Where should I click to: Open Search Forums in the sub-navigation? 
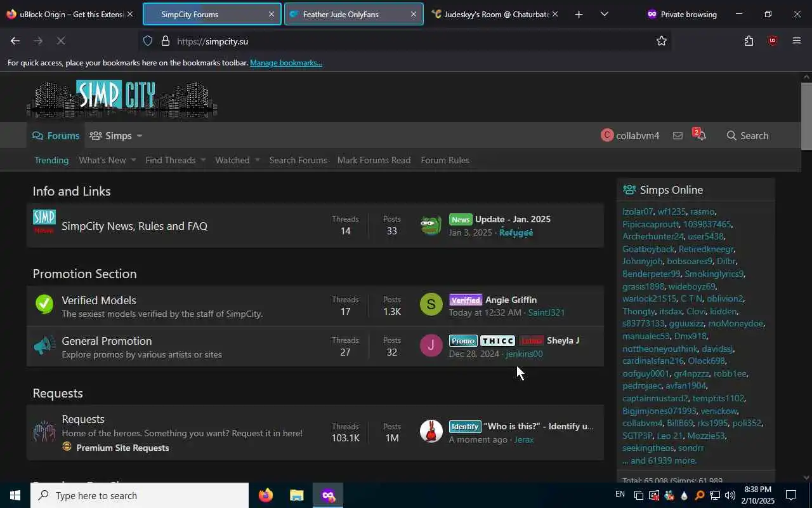pyautogui.click(x=298, y=160)
